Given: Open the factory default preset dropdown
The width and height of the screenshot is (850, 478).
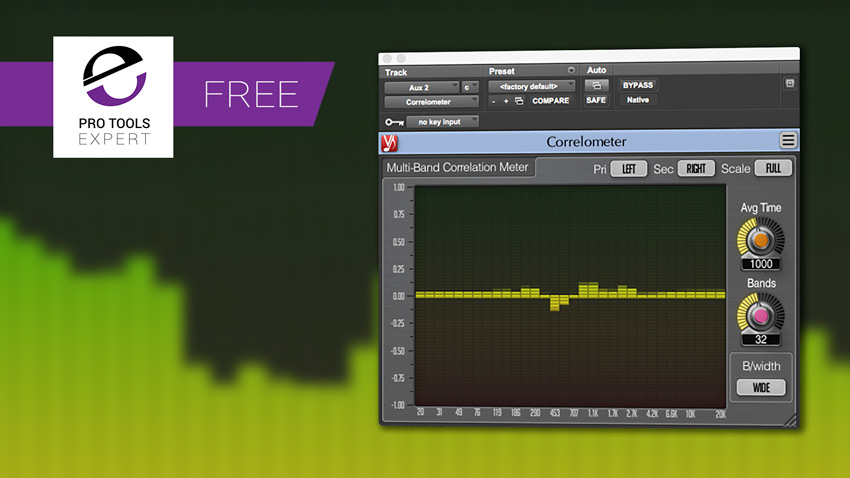Looking at the screenshot, I should (x=531, y=86).
